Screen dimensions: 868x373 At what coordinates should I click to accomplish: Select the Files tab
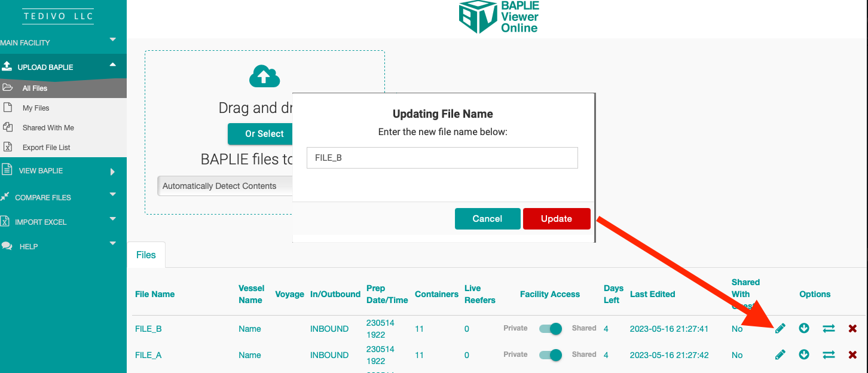click(x=146, y=255)
